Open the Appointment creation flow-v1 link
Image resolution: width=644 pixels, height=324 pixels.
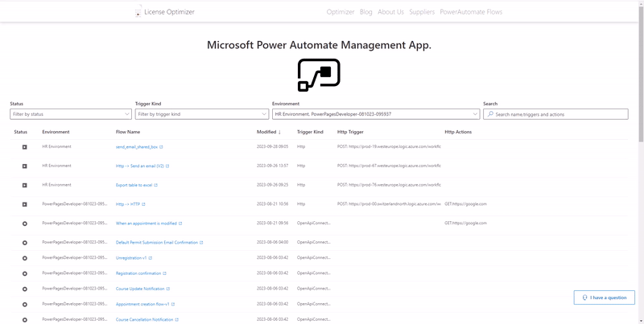pyautogui.click(x=142, y=305)
